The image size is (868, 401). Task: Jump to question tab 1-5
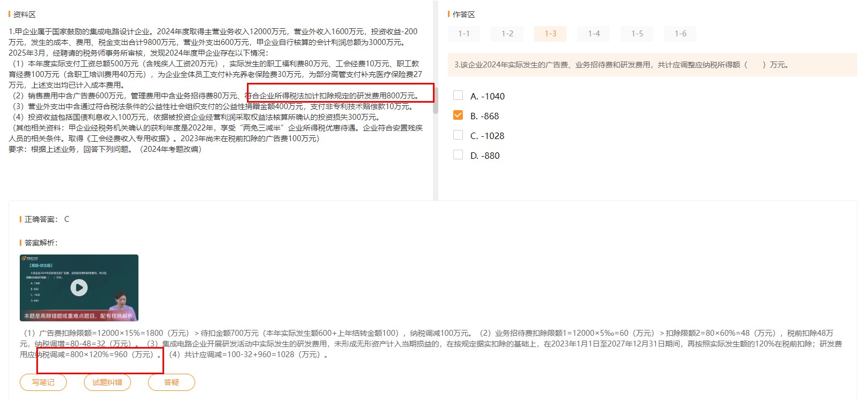[x=637, y=34]
